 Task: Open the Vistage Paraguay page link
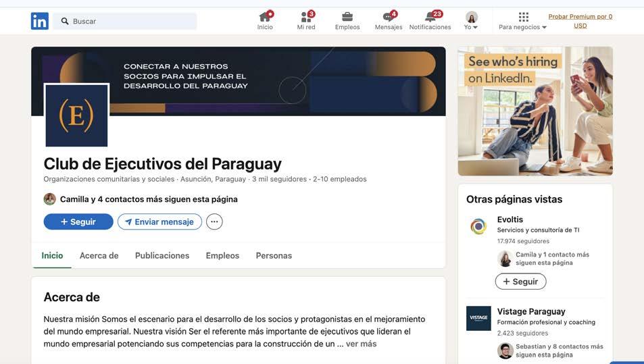coord(531,311)
